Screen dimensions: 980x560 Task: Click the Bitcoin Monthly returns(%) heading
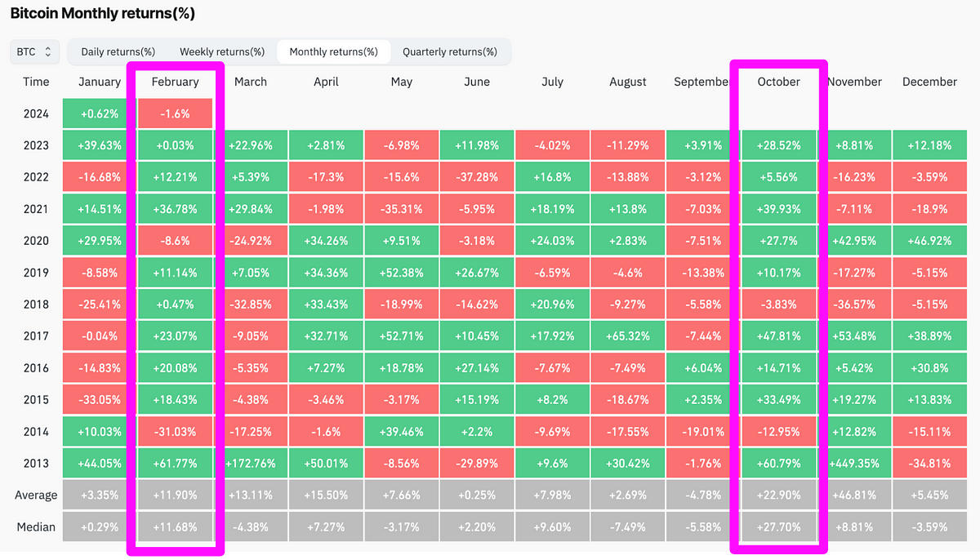(103, 14)
